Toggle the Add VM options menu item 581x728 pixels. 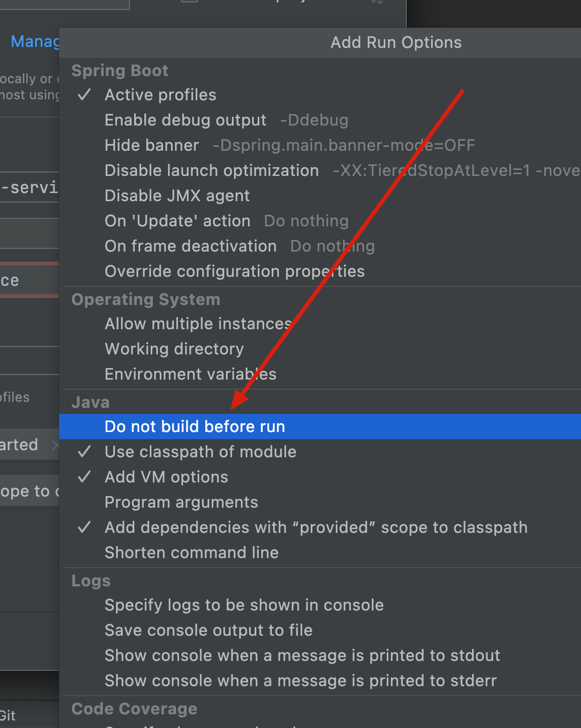pos(166,477)
